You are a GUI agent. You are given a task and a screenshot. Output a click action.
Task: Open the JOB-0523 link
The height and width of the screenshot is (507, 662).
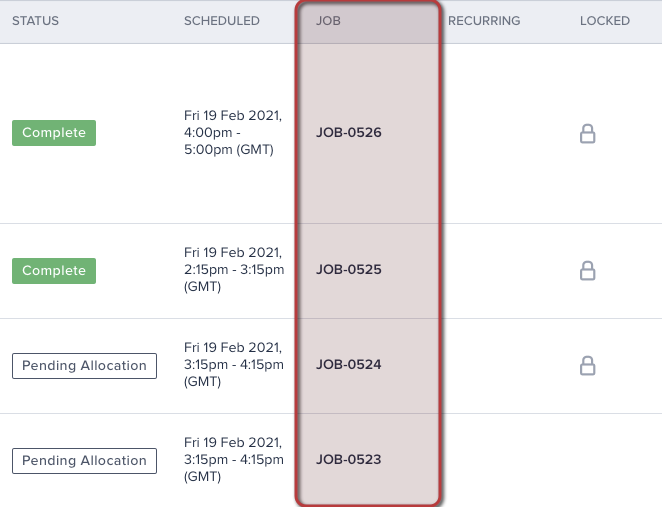coord(349,460)
